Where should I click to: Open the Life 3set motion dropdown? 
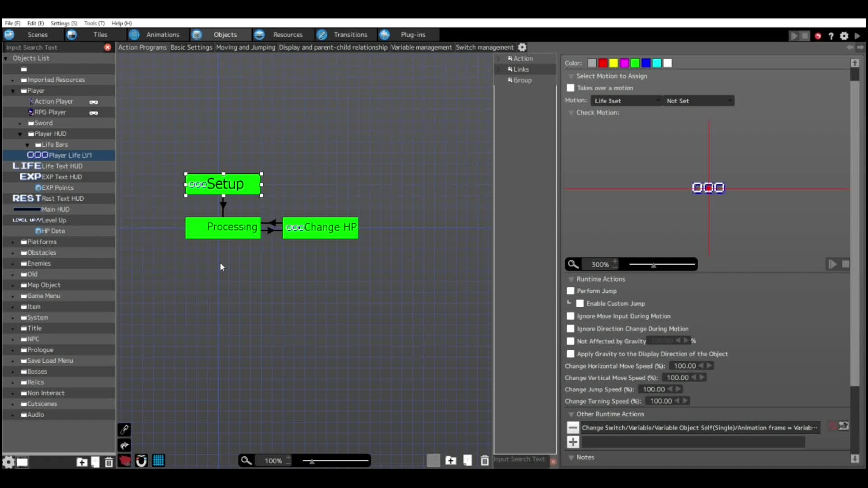[x=626, y=101]
